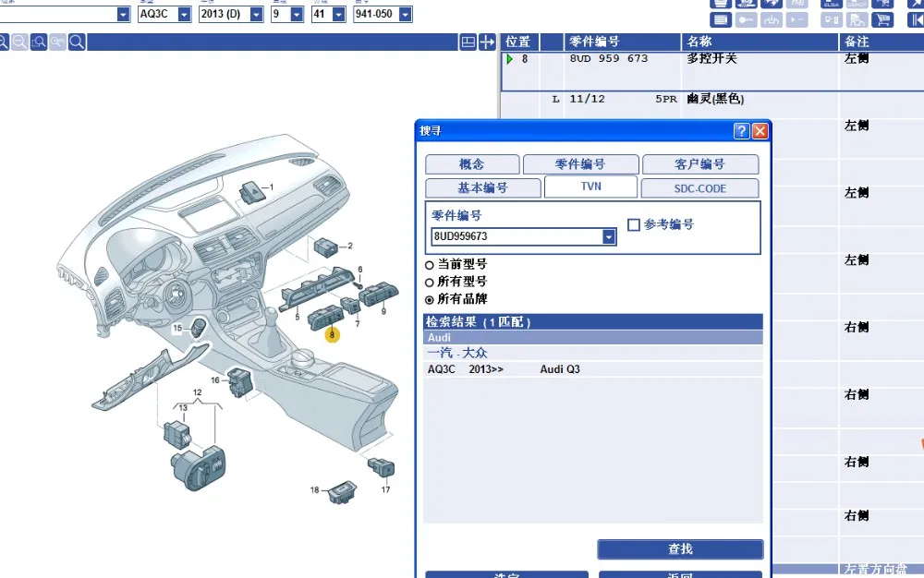Select the 一汽-大众 result row
Viewport: 924px width, 578px height.
coord(593,353)
